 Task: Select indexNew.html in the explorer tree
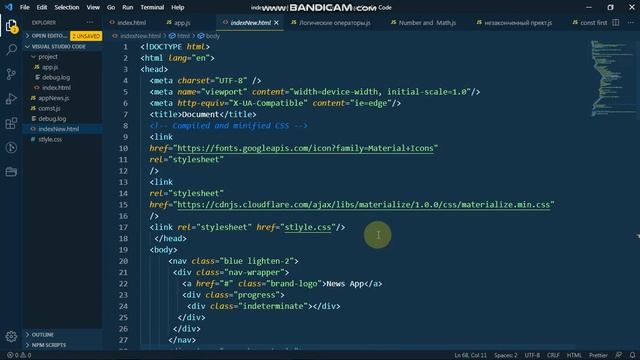[59, 129]
